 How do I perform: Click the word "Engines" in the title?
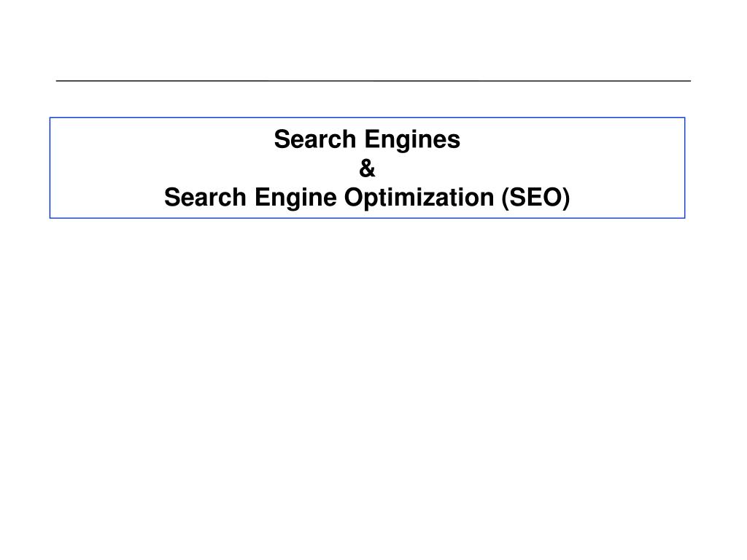(413, 140)
